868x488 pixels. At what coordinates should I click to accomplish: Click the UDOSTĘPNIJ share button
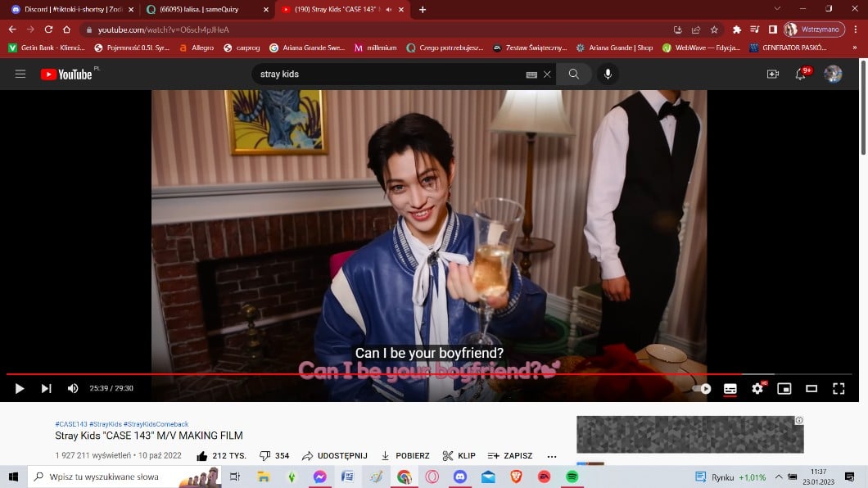point(335,455)
